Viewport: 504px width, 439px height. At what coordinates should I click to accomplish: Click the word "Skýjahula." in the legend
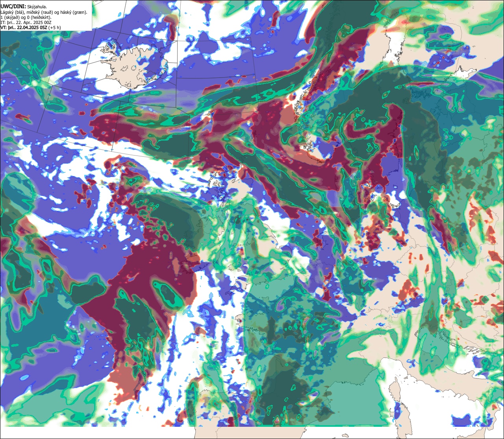point(37,7)
